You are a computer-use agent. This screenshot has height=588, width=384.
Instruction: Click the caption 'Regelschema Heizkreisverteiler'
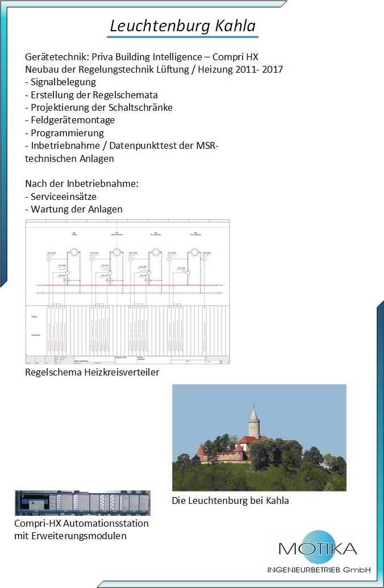(x=92, y=372)
